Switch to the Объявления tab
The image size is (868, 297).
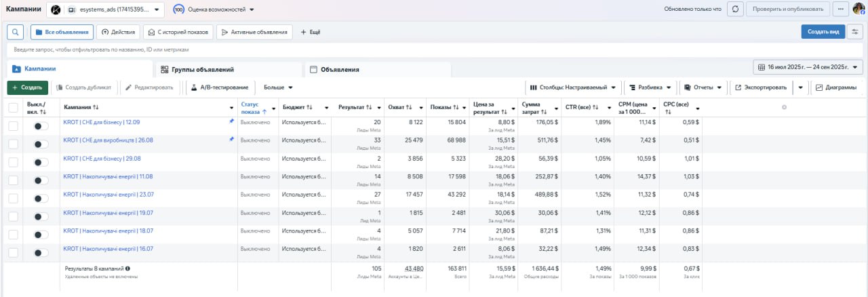coord(339,69)
